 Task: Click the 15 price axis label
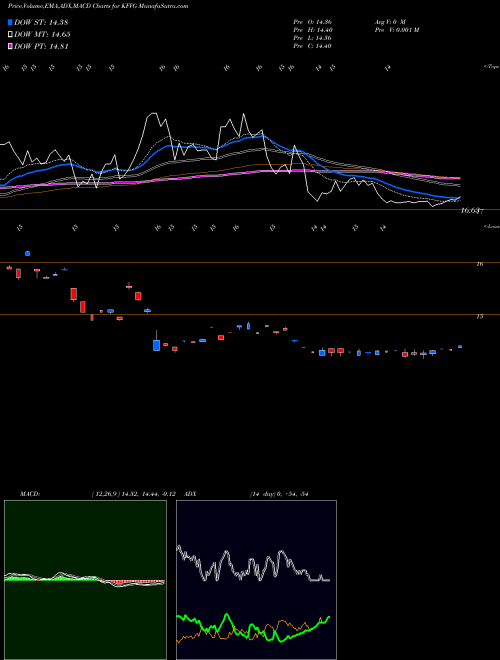pos(479,317)
